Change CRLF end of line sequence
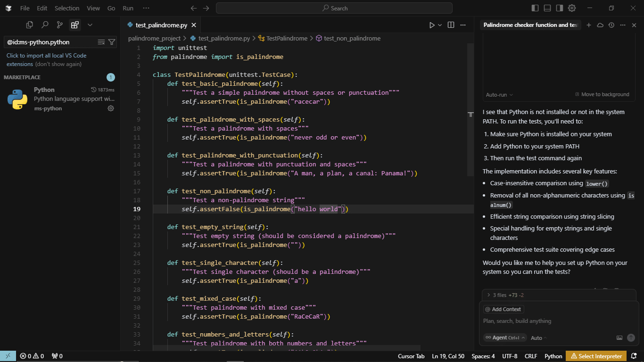Screen dimensions: 644x362 [531, 356]
